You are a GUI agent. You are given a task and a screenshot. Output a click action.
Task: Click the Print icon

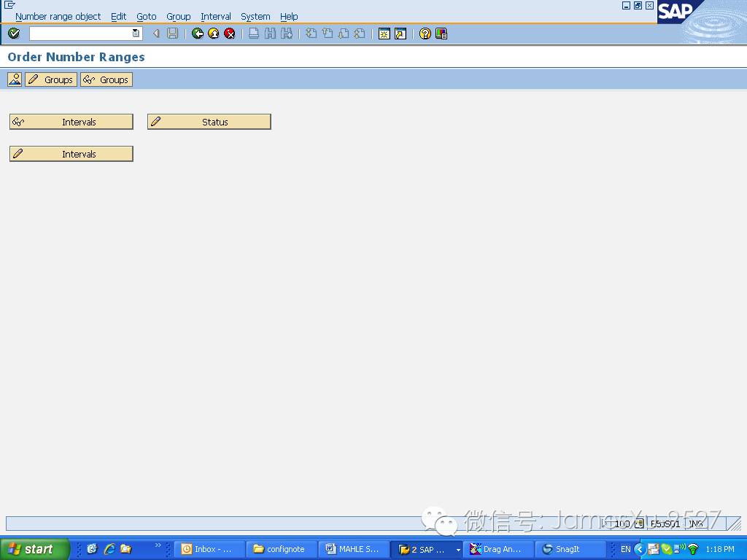254,34
